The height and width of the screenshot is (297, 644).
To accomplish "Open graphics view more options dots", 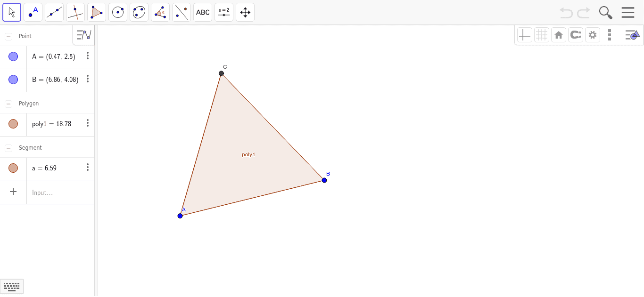I will coord(610,35).
